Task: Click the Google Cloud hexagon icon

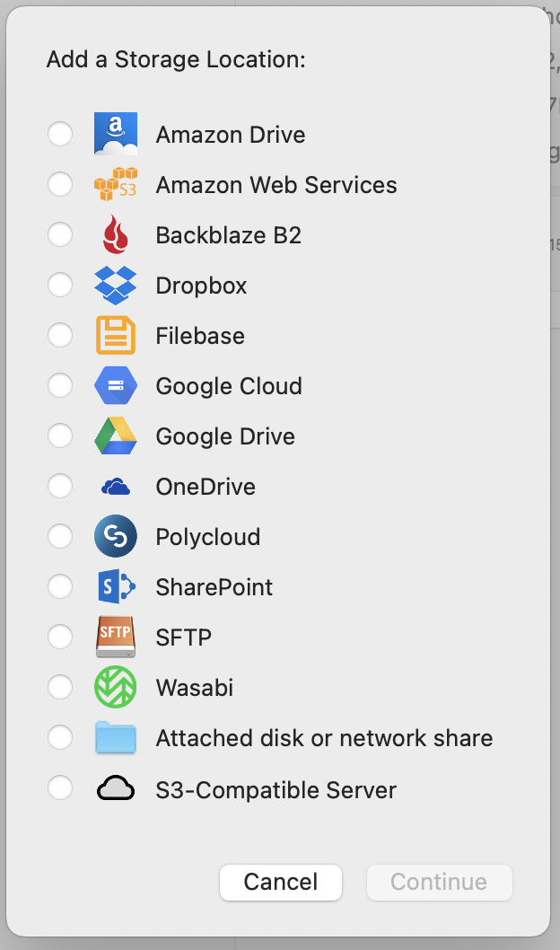Action: click(x=116, y=386)
